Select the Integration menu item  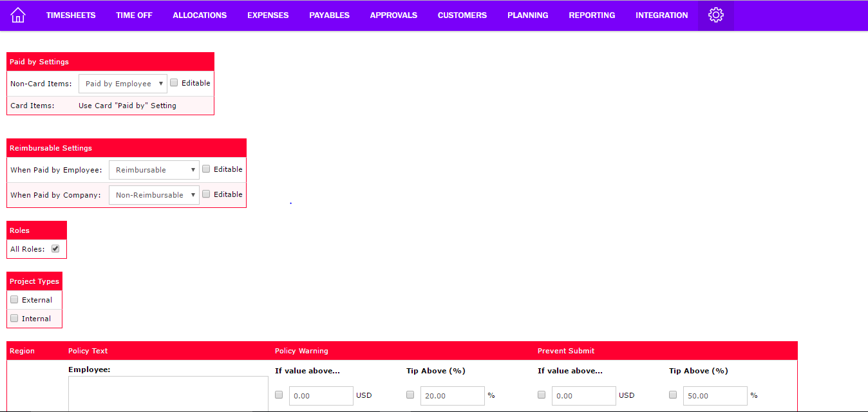661,15
